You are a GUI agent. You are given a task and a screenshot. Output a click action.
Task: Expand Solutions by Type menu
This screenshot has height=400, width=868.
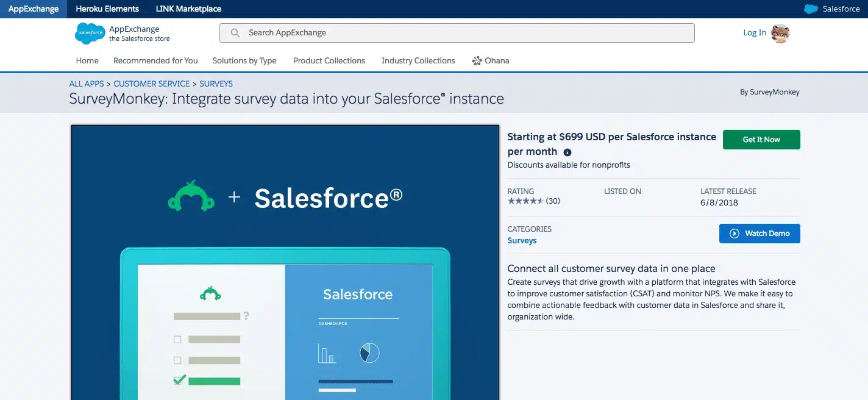[244, 60]
